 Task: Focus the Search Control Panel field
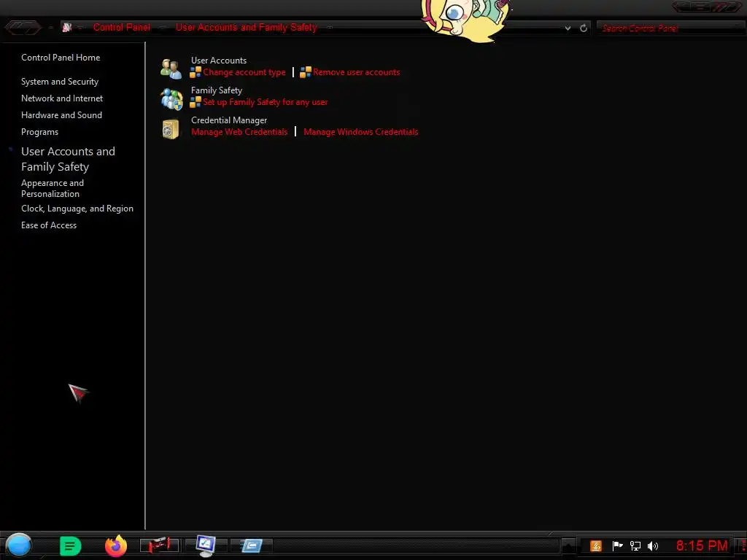pyautogui.click(x=671, y=28)
